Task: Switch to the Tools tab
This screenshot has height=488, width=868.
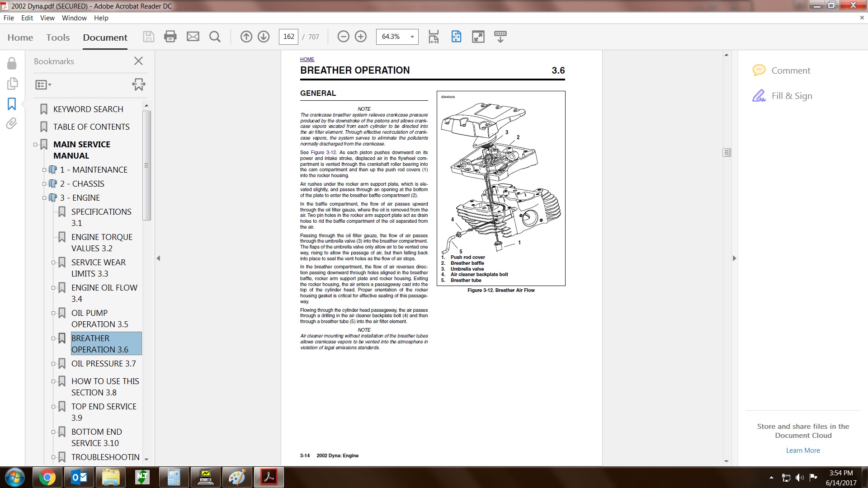Action: (x=58, y=38)
